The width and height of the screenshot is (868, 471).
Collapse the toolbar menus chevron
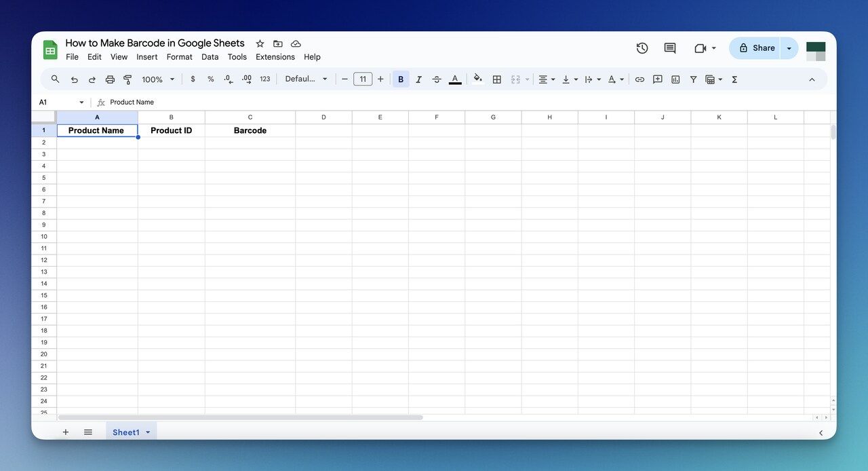point(812,79)
